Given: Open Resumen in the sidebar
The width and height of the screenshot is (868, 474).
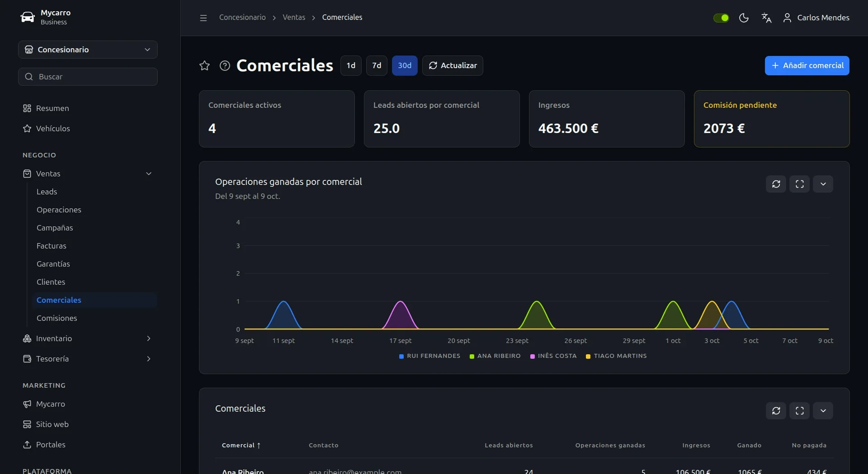Looking at the screenshot, I should pyautogui.click(x=88, y=108).
